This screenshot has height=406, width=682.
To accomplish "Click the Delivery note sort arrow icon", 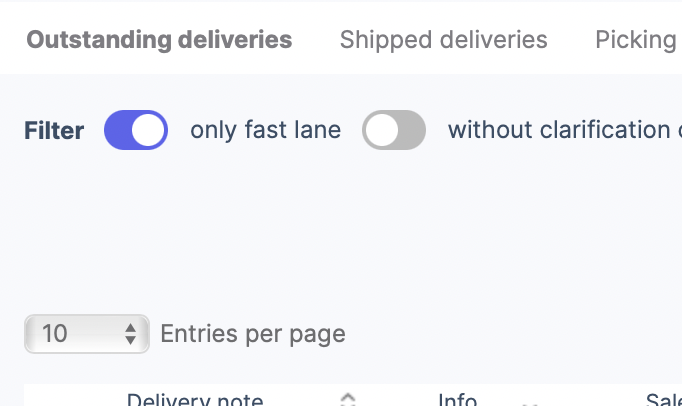I will point(348,400).
